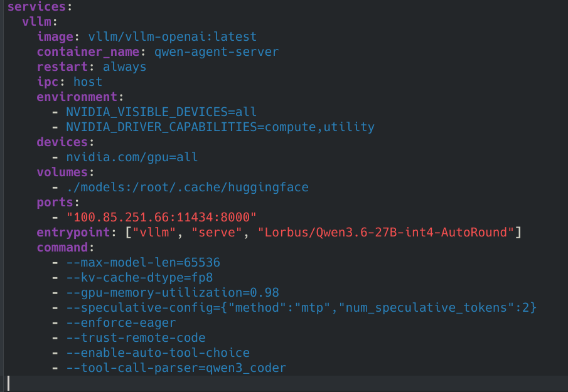Viewport: 568px width, 392px height.
Task: Click the NVIDIA_DRIVER_CAPABILITIES line
Action: click(x=220, y=127)
